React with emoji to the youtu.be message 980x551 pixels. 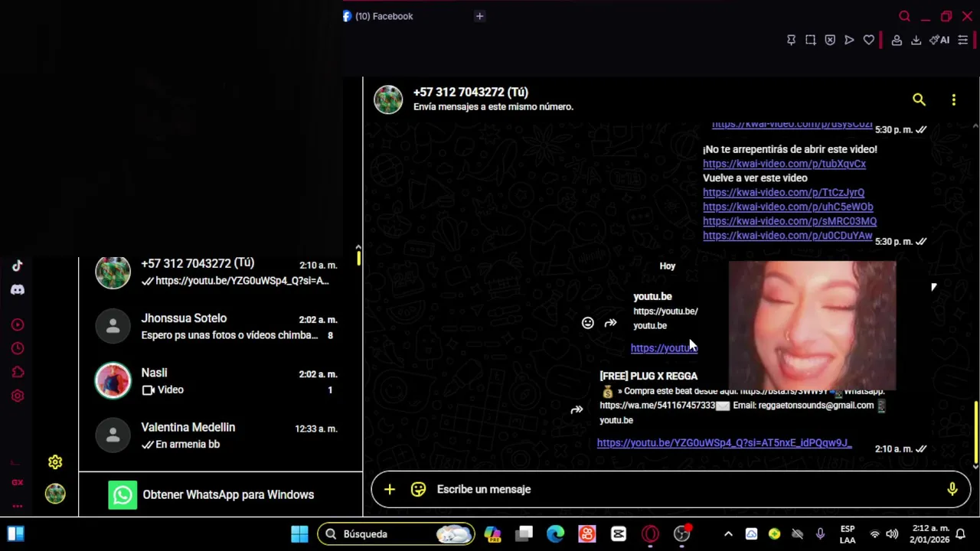click(x=587, y=323)
